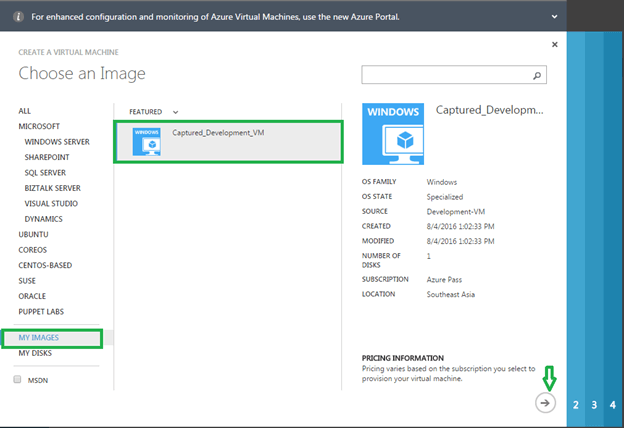The height and width of the screenshot is (428, 624).
Task: Click the large WINDOWS image tile
Action: click(x=393, y=134)
